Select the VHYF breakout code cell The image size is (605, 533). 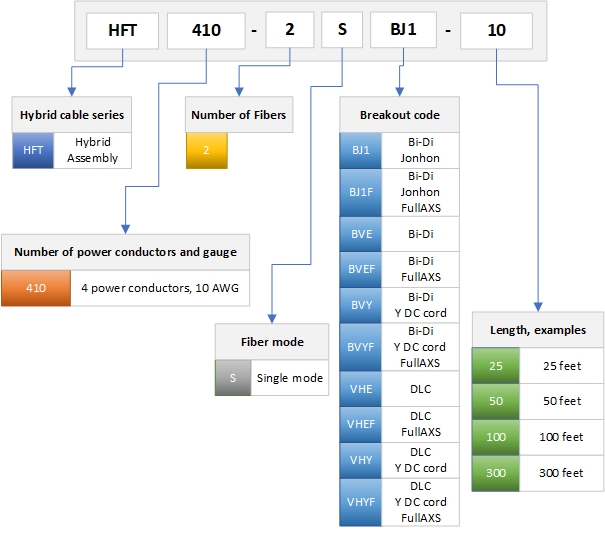point(358,502)
